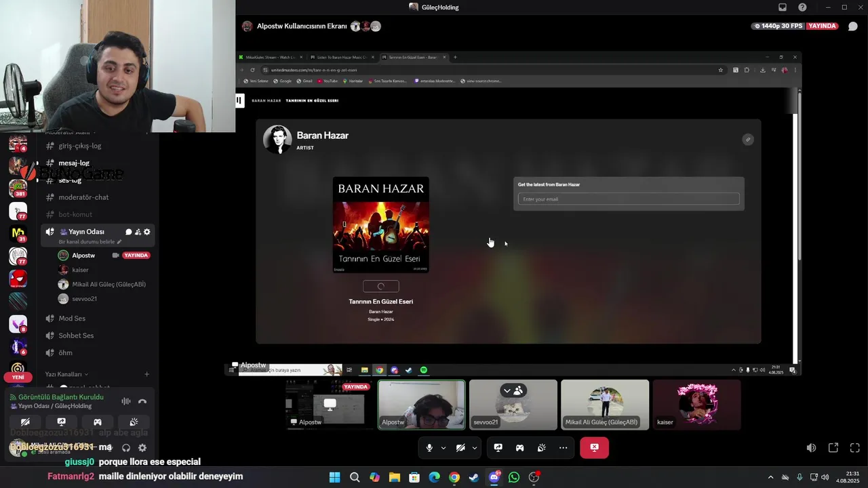The width and height of the screenshot is (868, 488).
Task: Open Spider-Man server icon
Action: 18,279
